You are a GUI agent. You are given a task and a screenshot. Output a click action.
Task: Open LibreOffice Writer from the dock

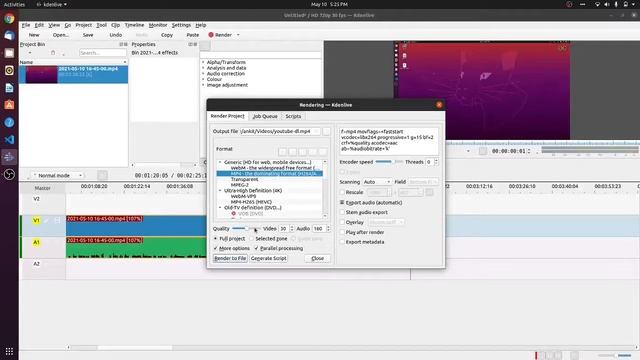[x=9, y=88]
